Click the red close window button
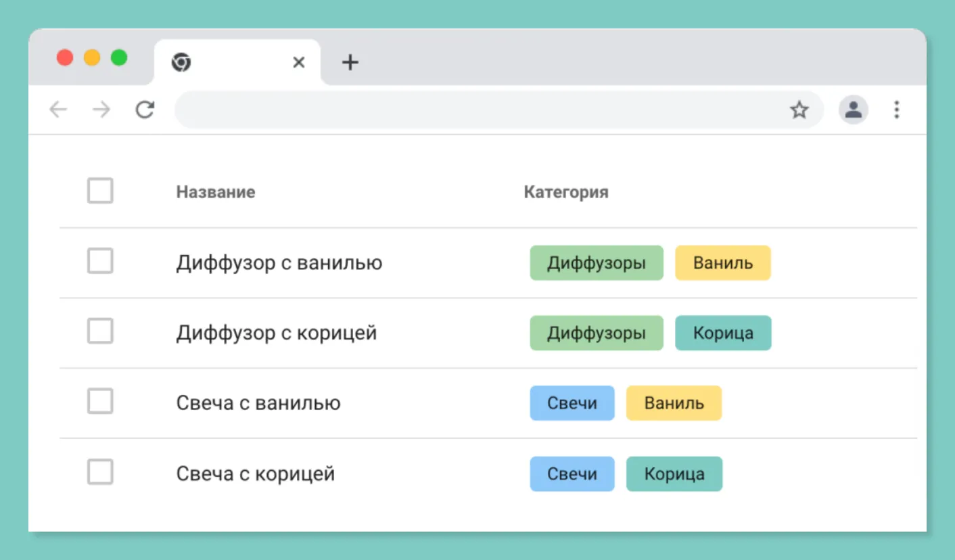This screenshot has width=955, height=560. pyautogui.click(x=65, y=57)
